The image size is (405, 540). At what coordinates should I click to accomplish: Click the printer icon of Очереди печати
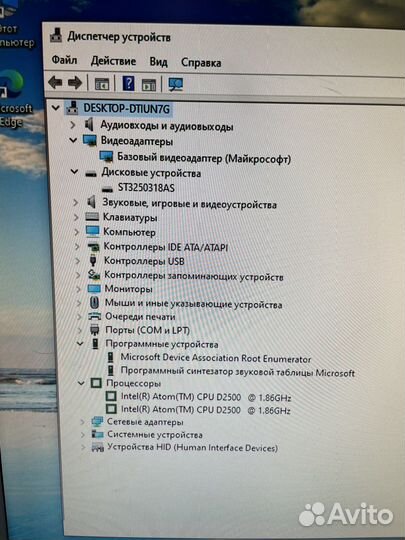[95, 316]
